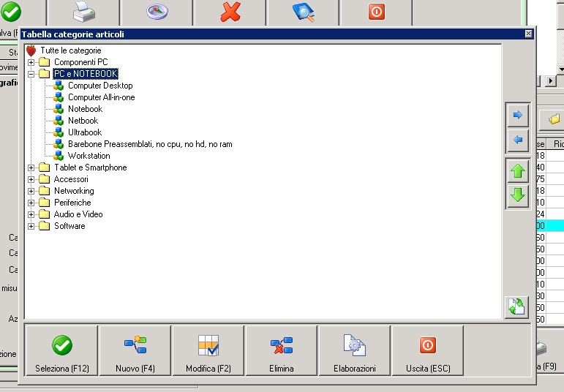564x392 pixels.
Task: Click the Netbook category icon
Action: (59, 121)
